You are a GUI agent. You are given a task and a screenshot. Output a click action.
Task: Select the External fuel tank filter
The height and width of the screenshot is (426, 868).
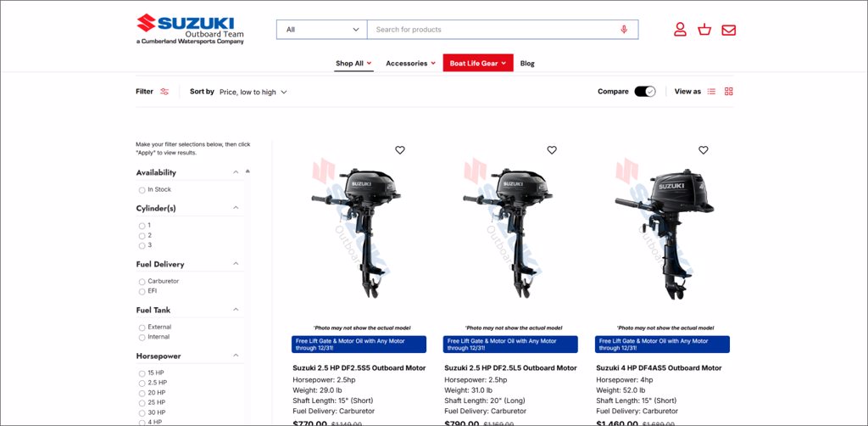142,328
